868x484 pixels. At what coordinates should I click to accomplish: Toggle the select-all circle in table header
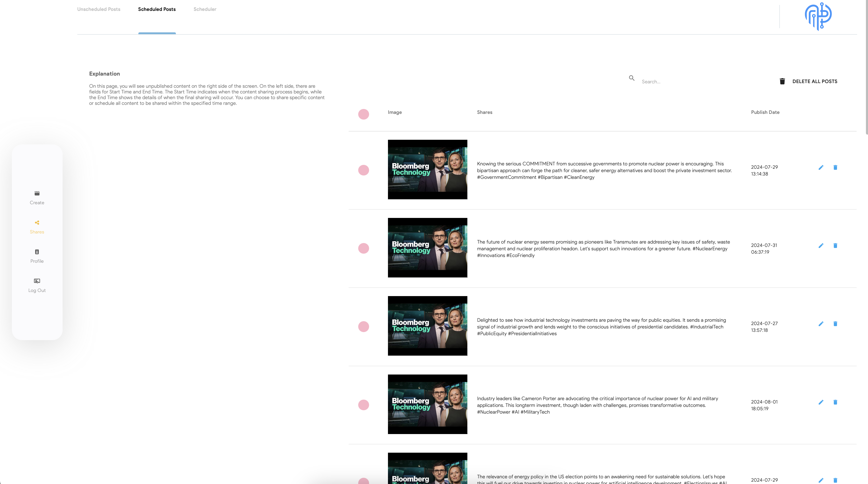(364, 114)
